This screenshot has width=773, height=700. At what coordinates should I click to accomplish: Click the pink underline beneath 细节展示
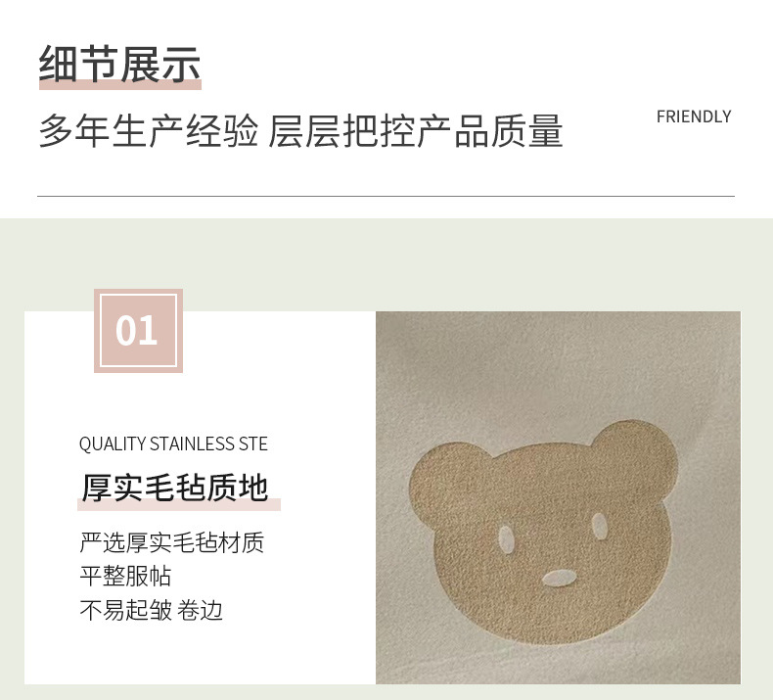click(120, 84)
